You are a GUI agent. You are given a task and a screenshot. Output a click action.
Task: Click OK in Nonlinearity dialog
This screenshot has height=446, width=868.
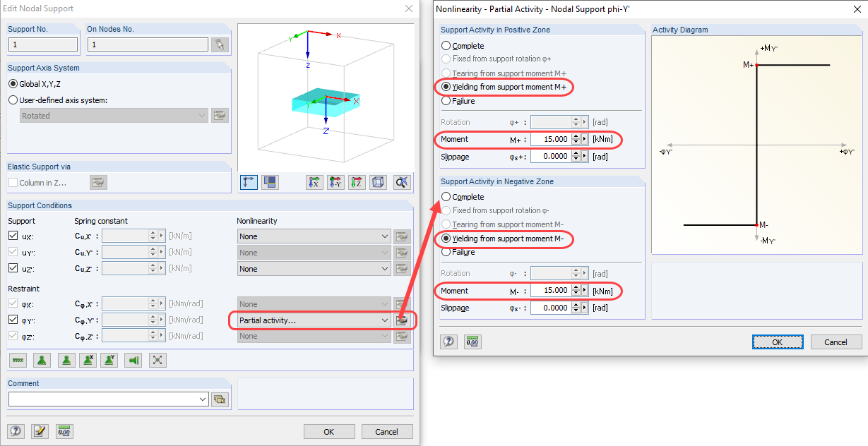tap(777, 342)
